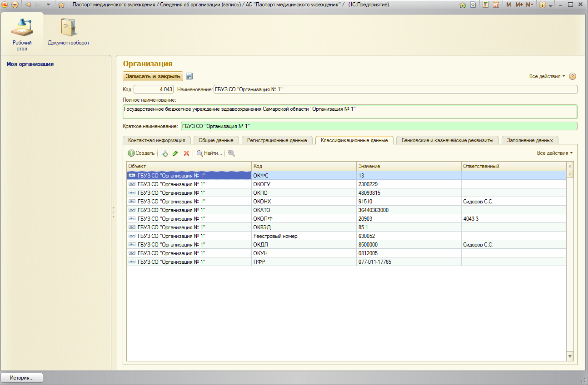The height and width of the screenshot is (385, 588).
Task: Click the help question mark icon
Action: pos(572,76)
